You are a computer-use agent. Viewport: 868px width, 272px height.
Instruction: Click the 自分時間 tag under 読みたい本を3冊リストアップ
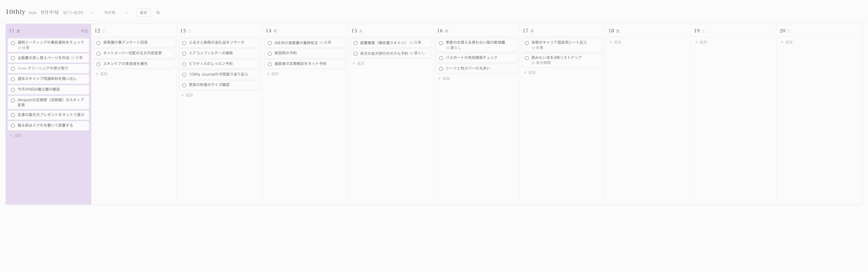click(x=541, y=63)
